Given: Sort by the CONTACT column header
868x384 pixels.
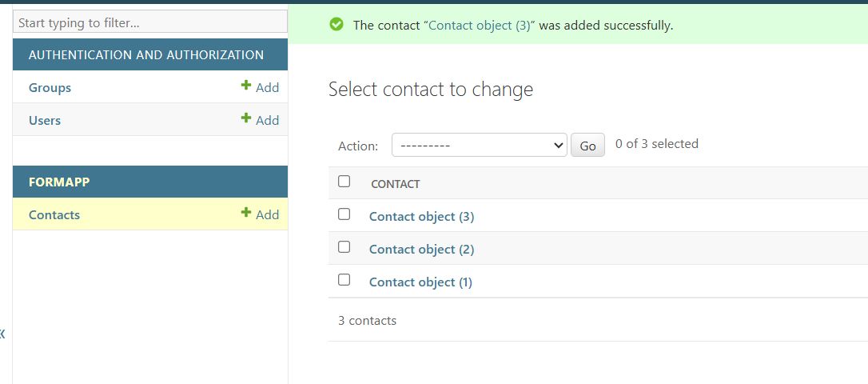Looking at the screenshot, I should (396, 184).
